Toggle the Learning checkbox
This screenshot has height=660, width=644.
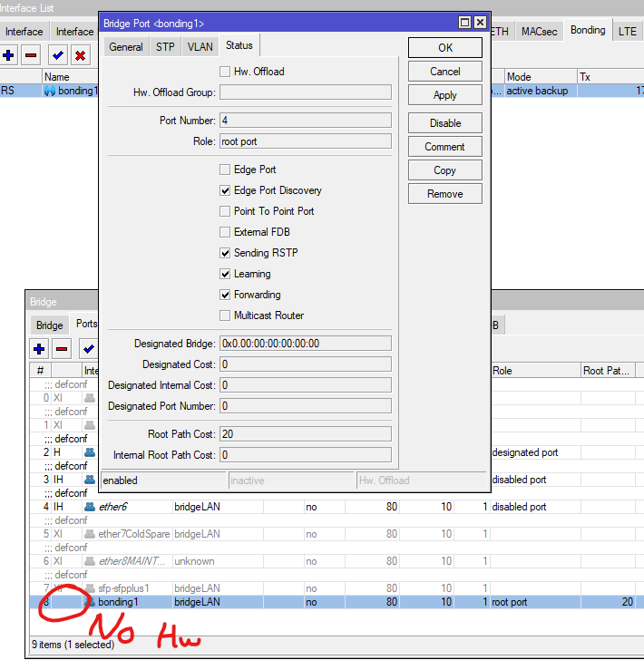pos(225,274)
